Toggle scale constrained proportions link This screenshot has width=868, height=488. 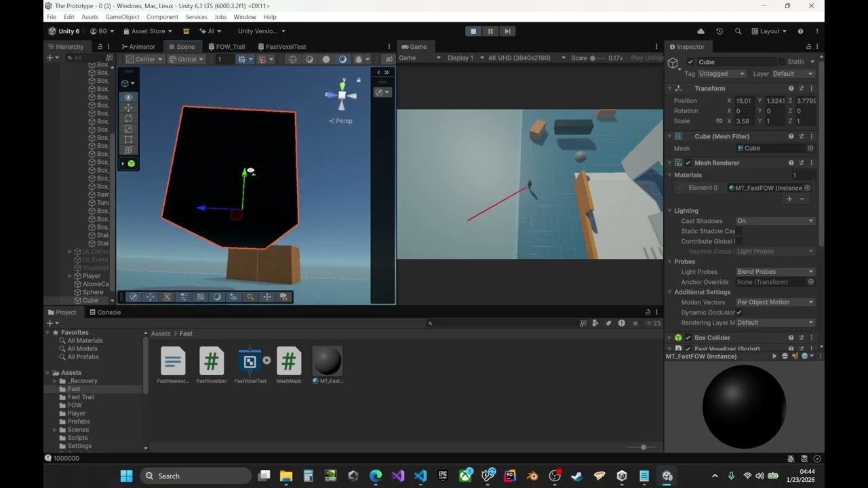[x=719, y=121]
